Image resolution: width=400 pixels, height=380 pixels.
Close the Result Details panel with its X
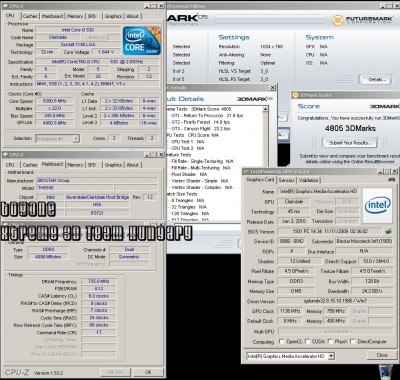click(272, 88)
